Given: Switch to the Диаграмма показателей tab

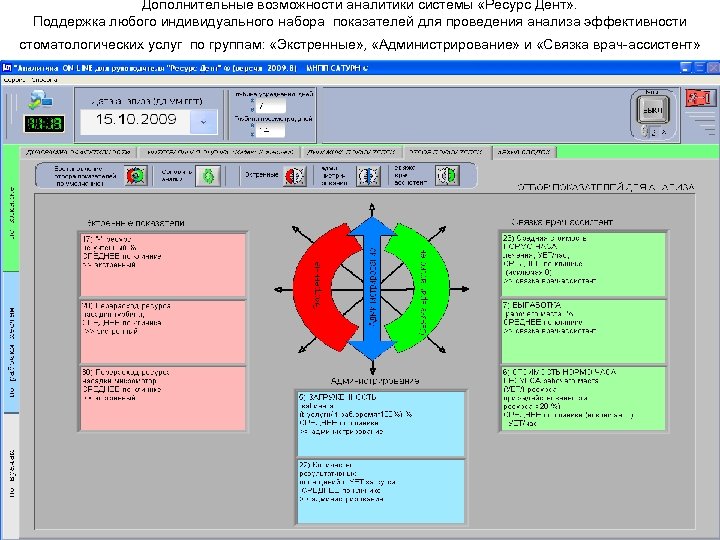Looking at the screenshot, I should (78, 152).
